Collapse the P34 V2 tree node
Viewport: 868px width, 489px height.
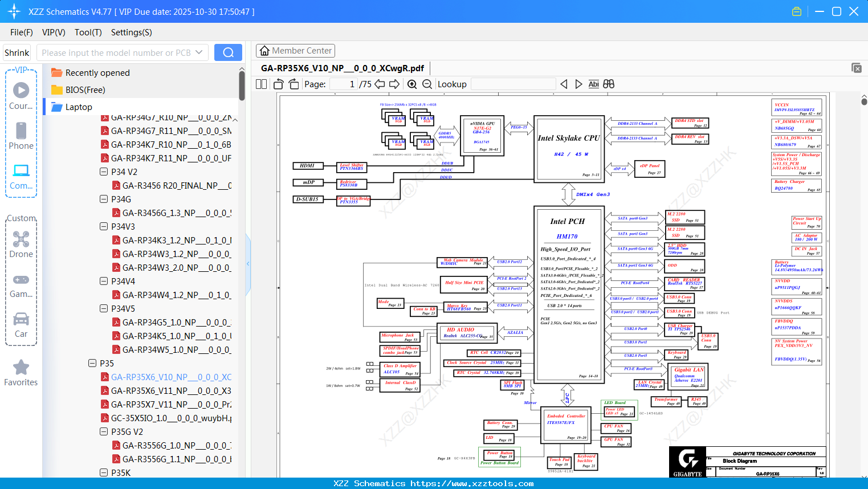(x=104, y=172)
